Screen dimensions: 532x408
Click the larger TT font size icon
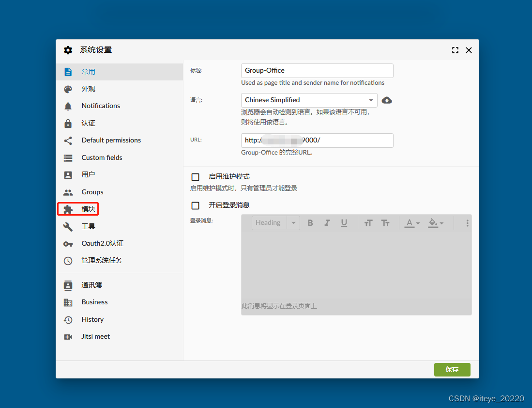pyautogui.click(x=368, y=223)
